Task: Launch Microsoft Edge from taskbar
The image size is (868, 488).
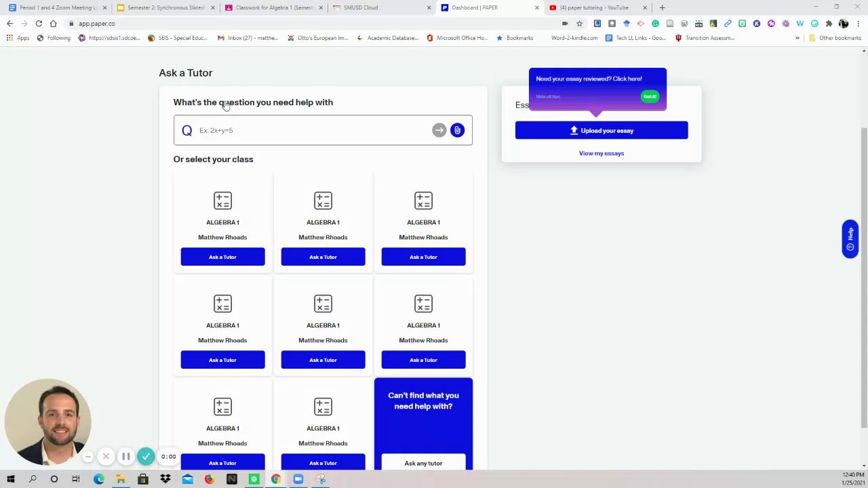Action: [x=99, y=479]
